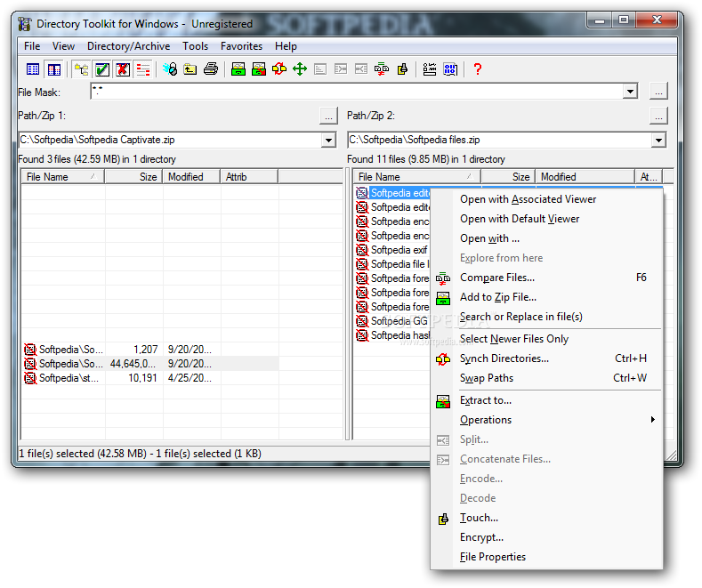Open the File menu

[32, 46]
